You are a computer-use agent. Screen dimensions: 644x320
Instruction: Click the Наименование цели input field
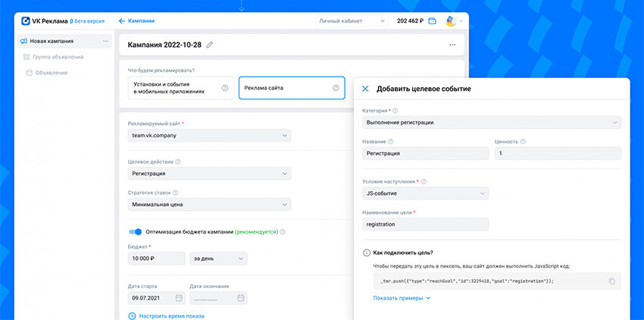(426, 224)
